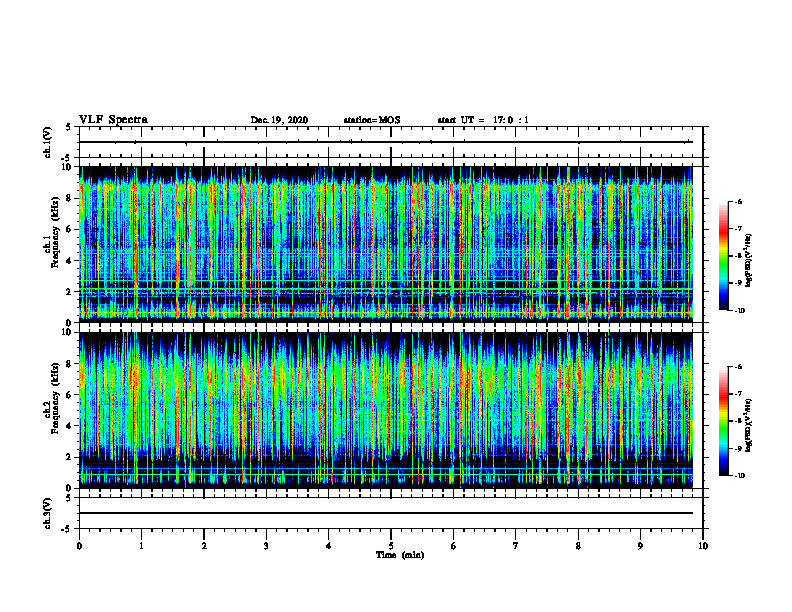Click the "ch.3(V)" waveform axis label
The image size is (792, 612).
point(48,513)
